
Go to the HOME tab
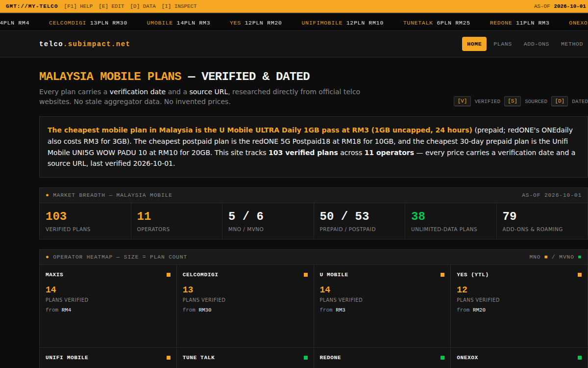click(x=474, y=44)
